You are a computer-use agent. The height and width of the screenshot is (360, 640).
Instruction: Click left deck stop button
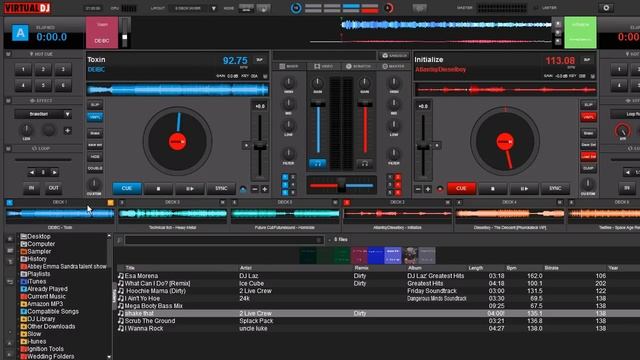coord(158,189)
